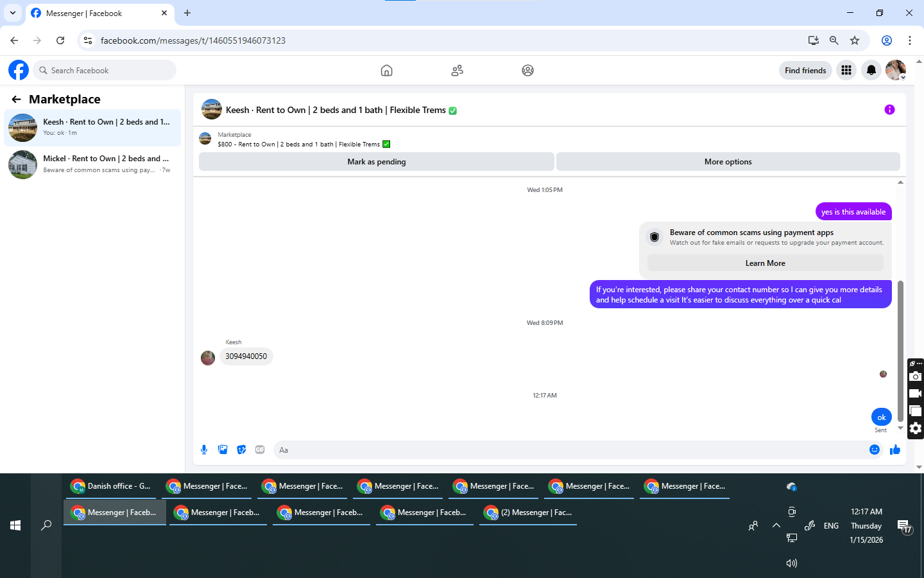Click the '3094940050' message bubble
The width and height of the screenshot is (924, 578).
[x=246, y=356]
